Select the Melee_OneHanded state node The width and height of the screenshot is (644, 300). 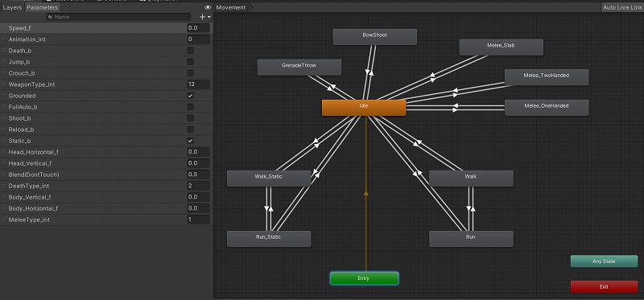tap(547, 108)
